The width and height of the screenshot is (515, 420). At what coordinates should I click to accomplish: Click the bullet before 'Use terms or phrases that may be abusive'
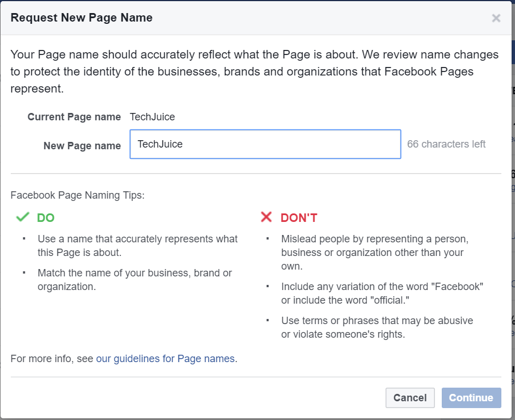coord(267,321)
